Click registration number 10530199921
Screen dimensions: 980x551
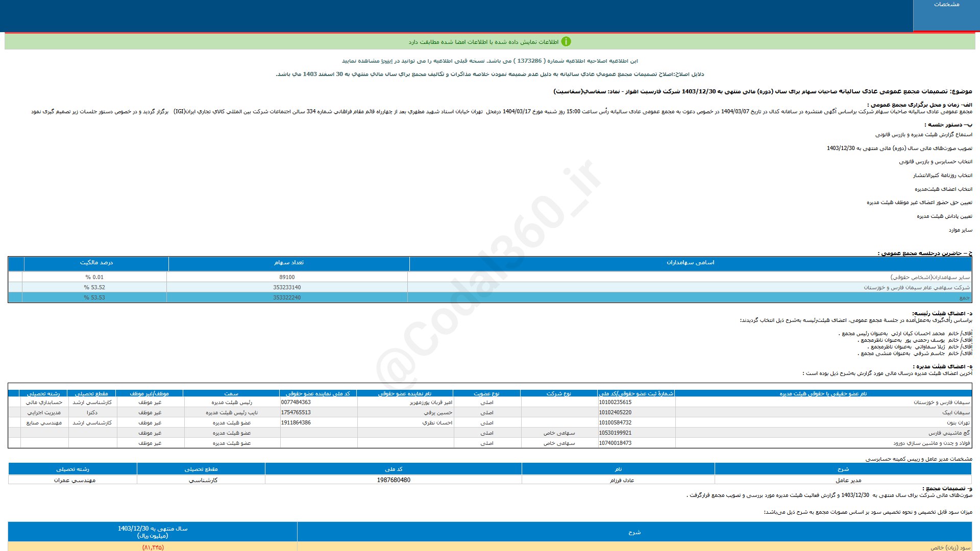pyautogui.click(x=615, y=433)
